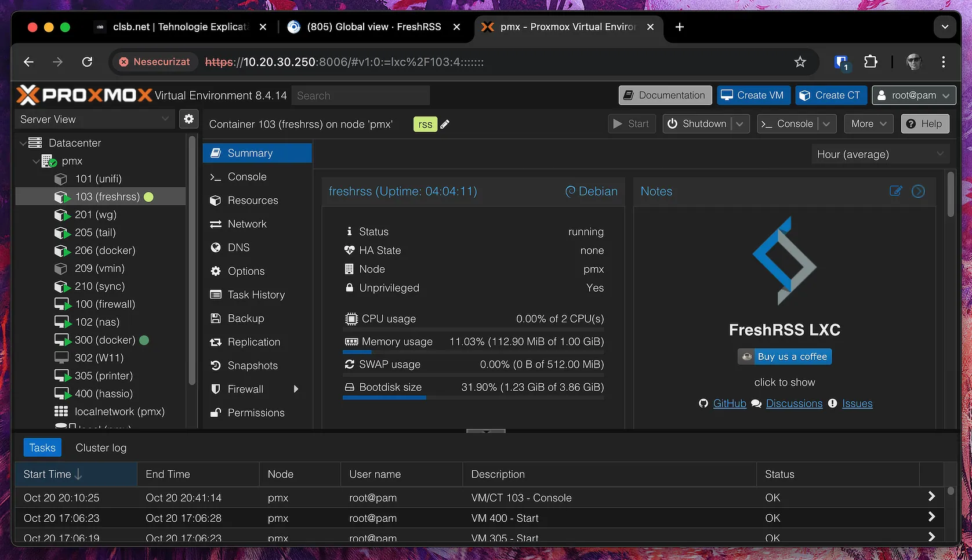Open the Backup section
Image resolution: width=972 pixels, height=560 pixels.
[245, 318]
